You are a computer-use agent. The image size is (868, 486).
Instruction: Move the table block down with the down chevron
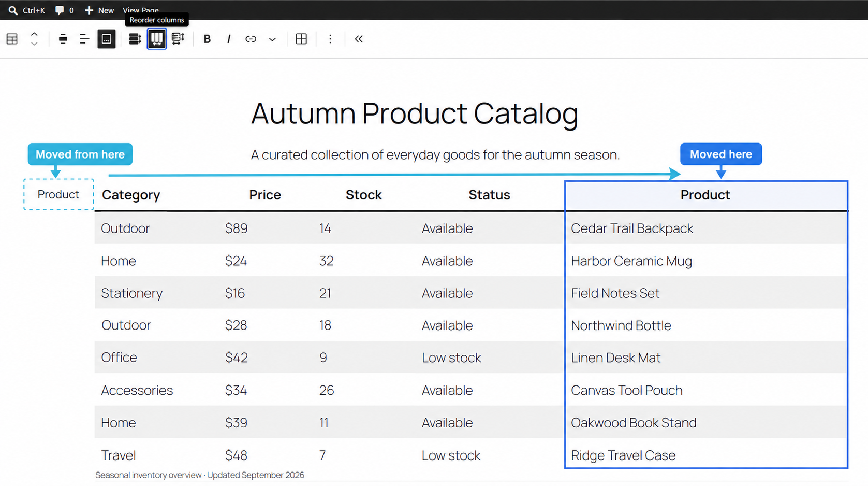click(x=34, y=44)
